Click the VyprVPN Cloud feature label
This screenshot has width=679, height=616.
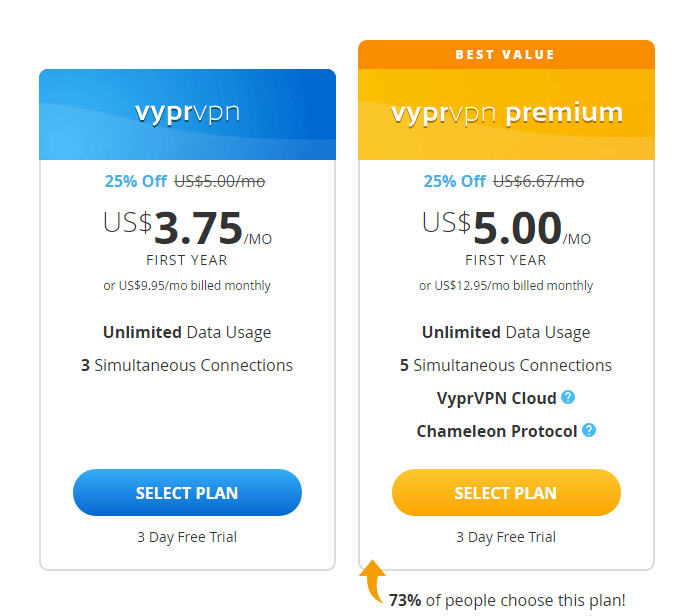pyautogui.click(x=496, y=398)
